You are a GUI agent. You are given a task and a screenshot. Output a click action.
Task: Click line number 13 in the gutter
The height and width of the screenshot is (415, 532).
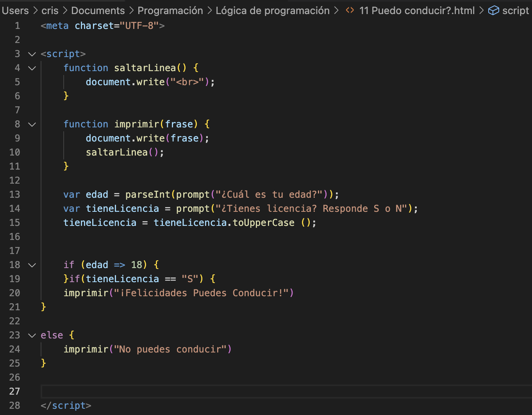[15, 195]
